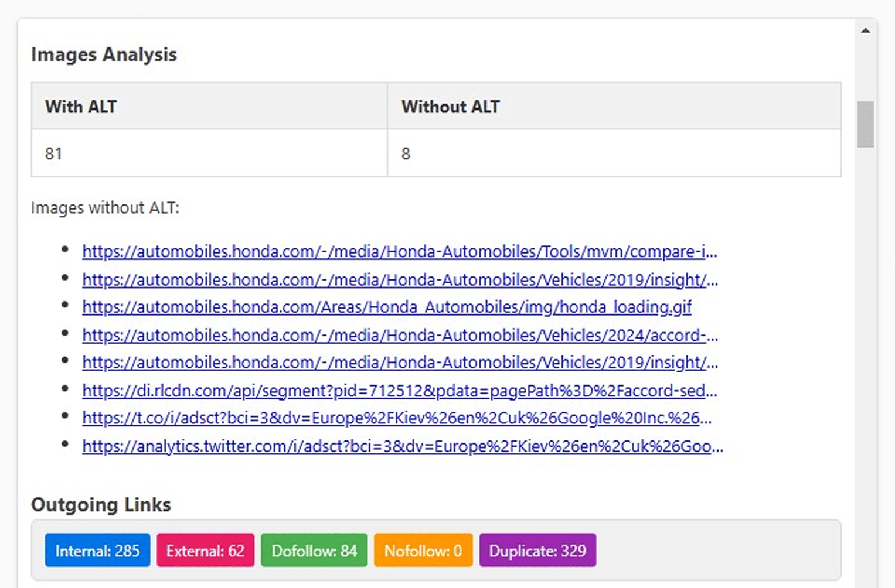Open the mvm compare image link
The width and height of the screenshot is (895, 588).
click(399, 252)
